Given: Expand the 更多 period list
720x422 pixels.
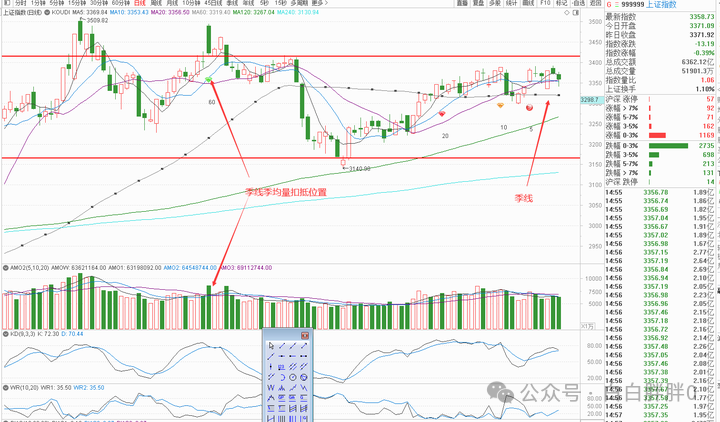Looking at the screenshot, I should pyautogui.click(x=320, y=3).
